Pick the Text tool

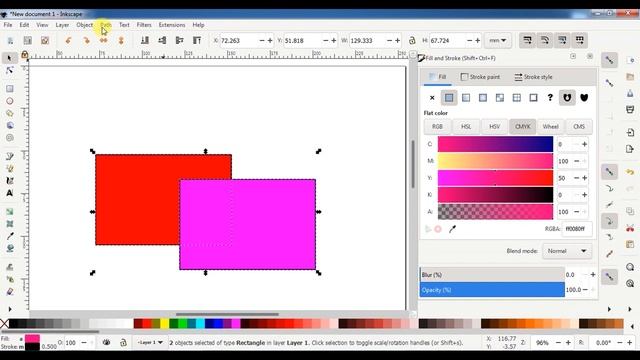(10, 193)
